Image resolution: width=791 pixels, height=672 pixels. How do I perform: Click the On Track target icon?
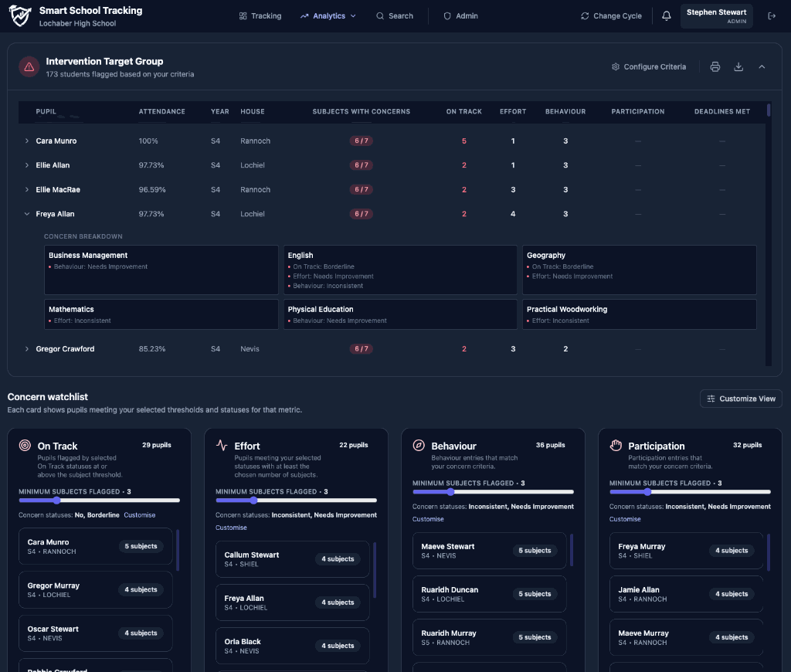pyautogui.click(x=25, y=445)
